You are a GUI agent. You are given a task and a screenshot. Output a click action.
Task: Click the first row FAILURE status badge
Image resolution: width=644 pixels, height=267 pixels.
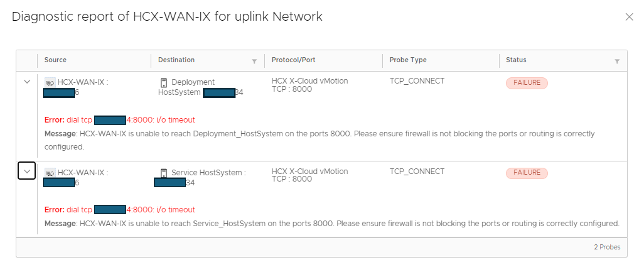[x=527, y=83]
